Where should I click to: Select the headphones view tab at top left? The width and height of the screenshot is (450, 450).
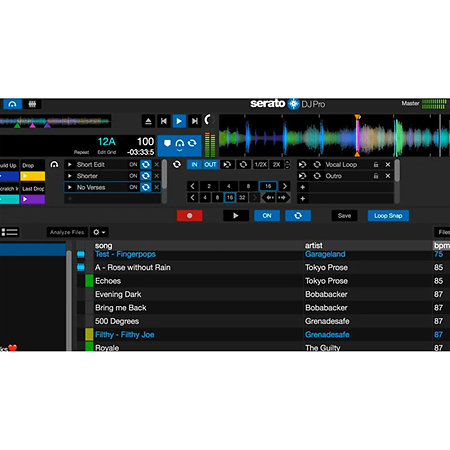click(12, 104)
